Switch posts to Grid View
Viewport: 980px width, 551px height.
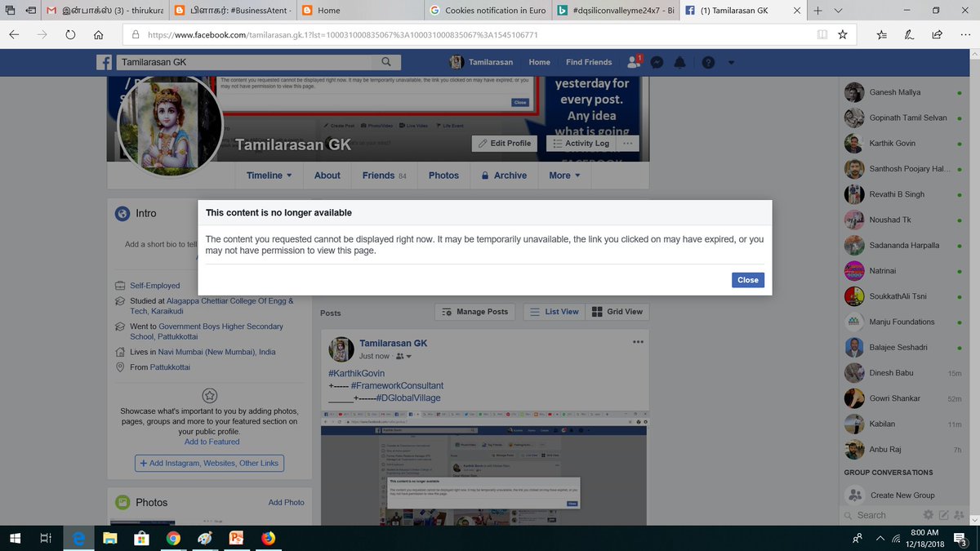(x=617, y=312)
